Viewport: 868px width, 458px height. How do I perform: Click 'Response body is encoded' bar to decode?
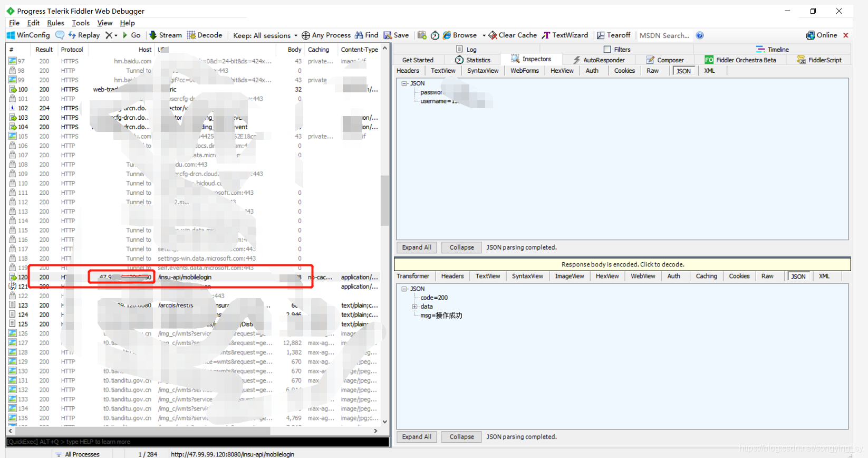click(x=622, y=264)
